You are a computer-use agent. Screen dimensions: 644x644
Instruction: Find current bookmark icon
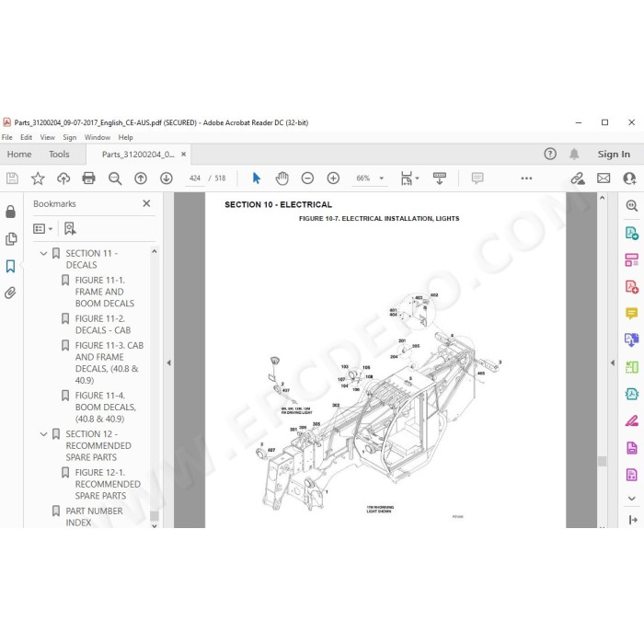70,229
